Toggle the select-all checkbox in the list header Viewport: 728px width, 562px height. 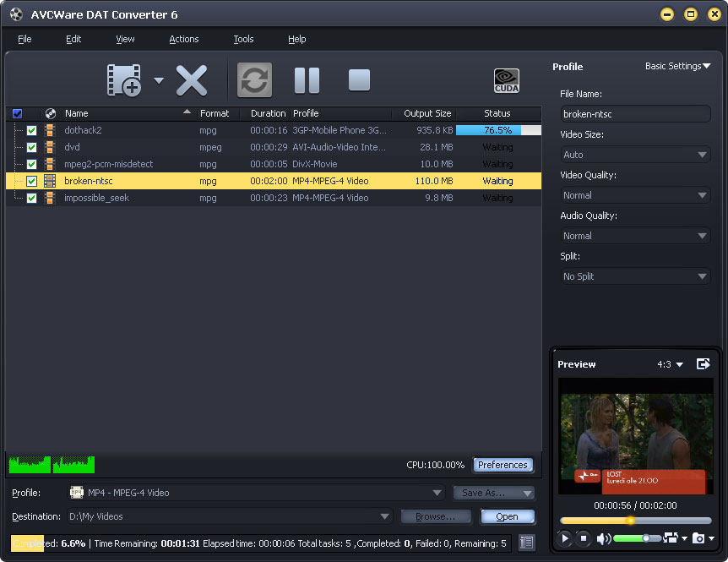[x=18, y=113]
